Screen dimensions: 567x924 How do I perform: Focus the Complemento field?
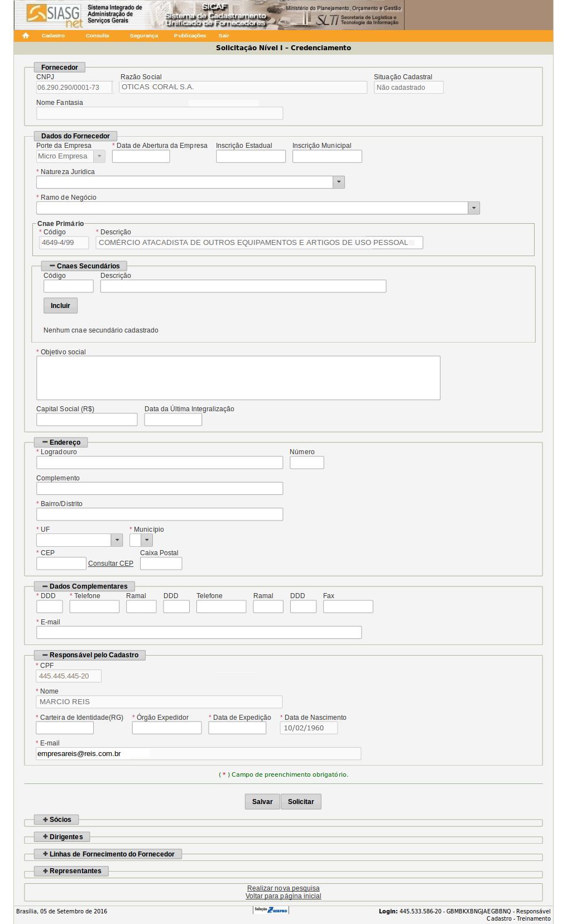pyautogui.click(x=160, y=488)
